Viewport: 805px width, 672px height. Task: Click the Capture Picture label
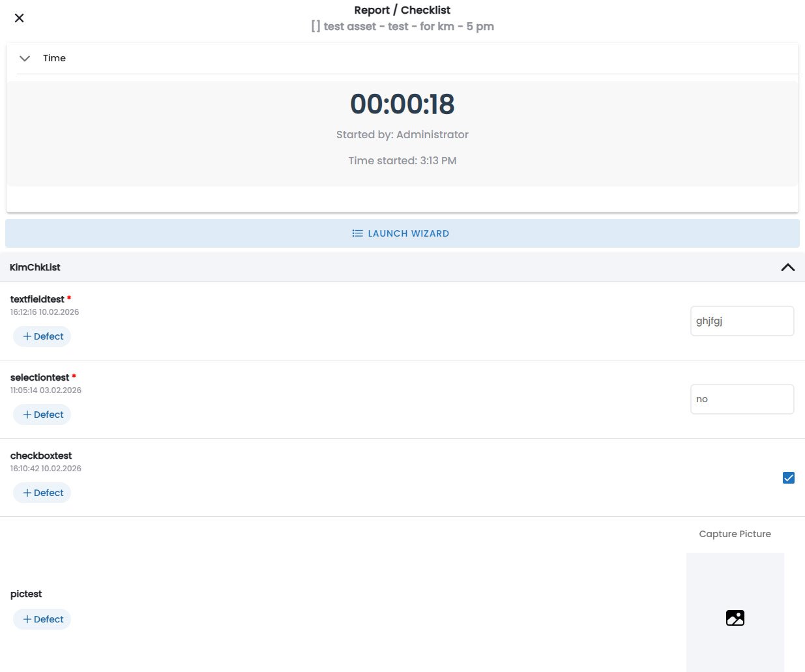[735, 534]
